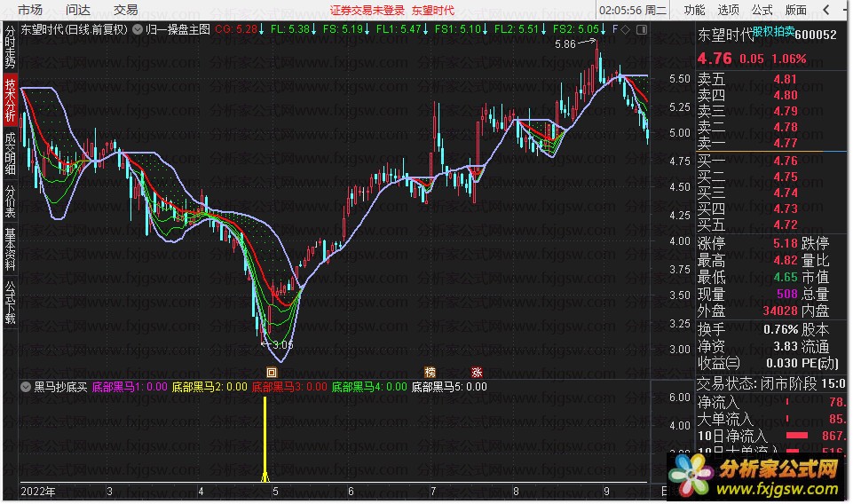Viewport: 853px width, 504px height.
Task: Select the 卖一 price 4.77
Action: click(x=785, y=143)
